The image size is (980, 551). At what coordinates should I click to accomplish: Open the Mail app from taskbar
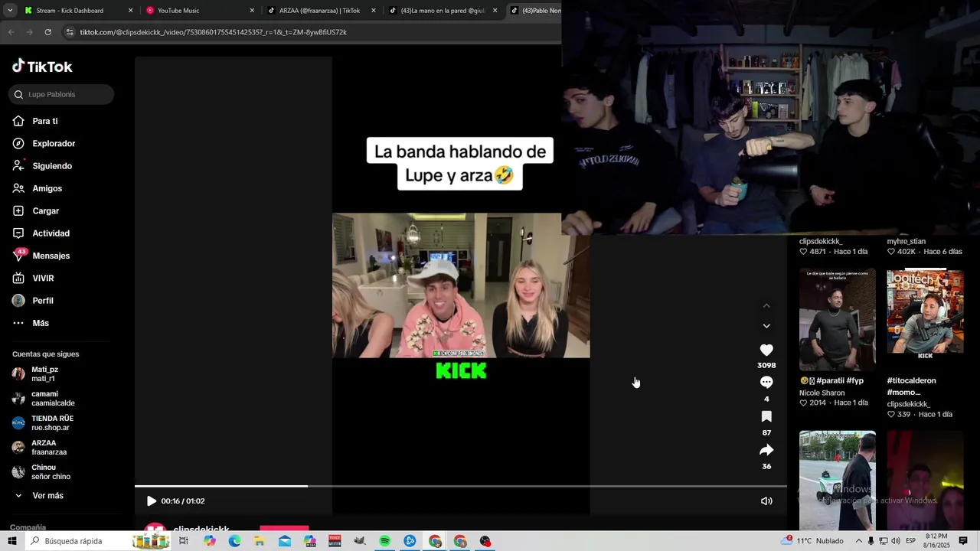coord(285,541)
